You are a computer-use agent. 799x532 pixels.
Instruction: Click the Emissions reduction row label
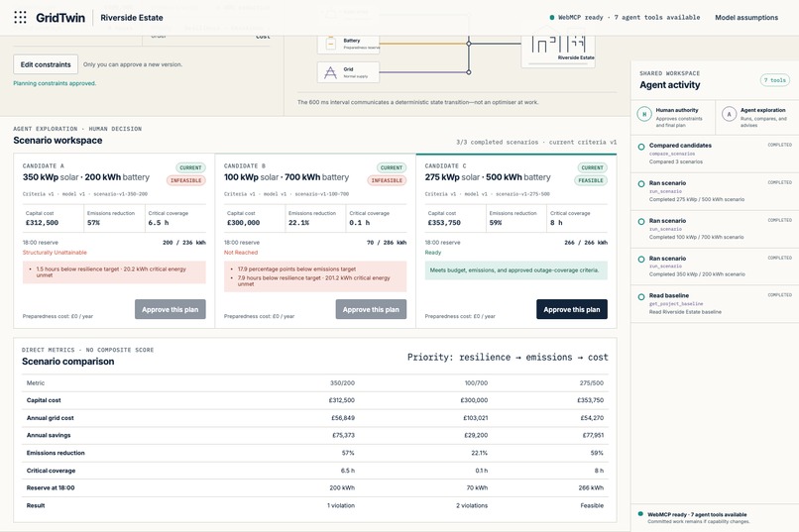[56, 453]
